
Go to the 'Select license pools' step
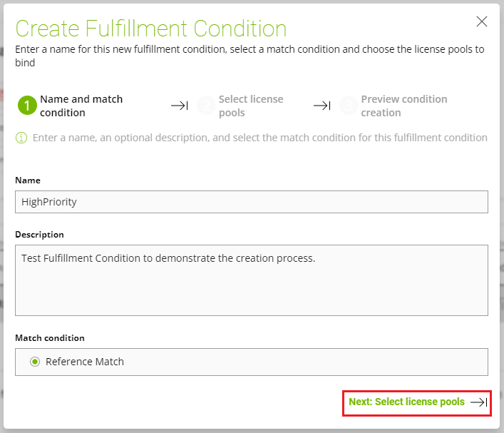click(x=251, y=106)
